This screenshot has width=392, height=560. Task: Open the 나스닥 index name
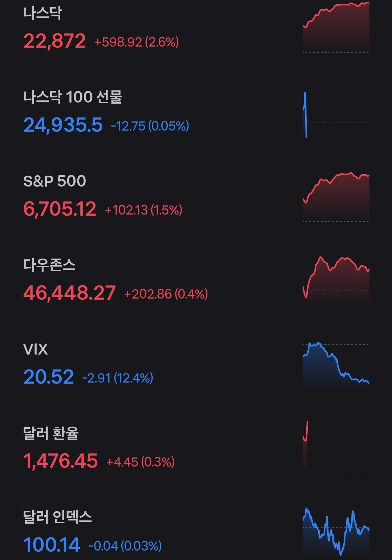click(43, 13)
